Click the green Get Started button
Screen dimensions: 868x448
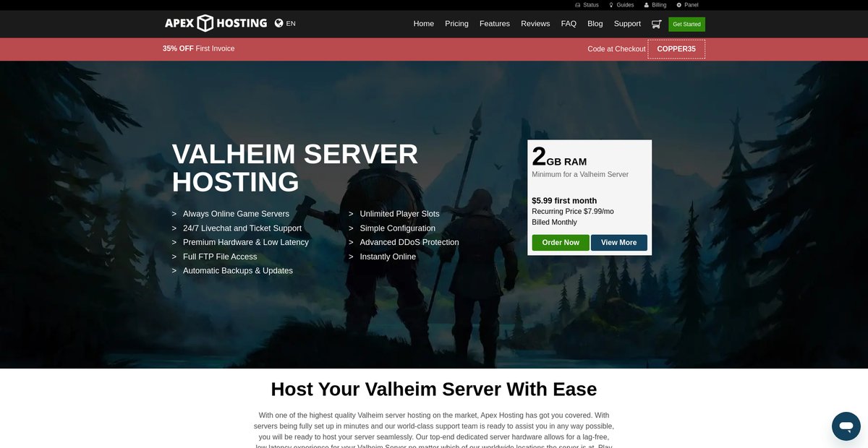pos(686,24)
